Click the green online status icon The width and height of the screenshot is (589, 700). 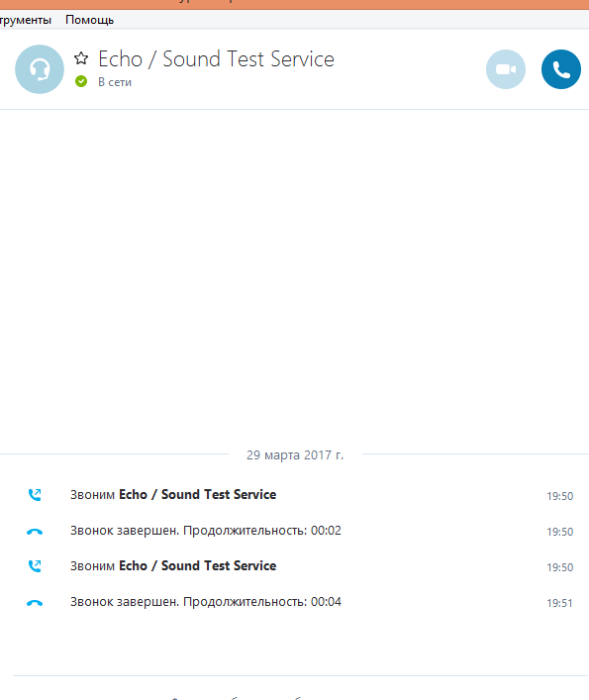81,81
